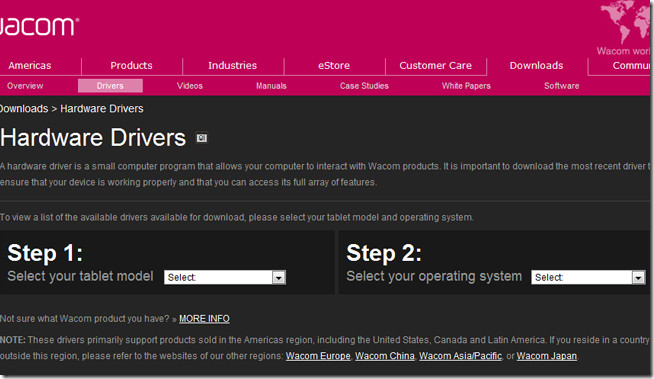Click the Step 1: heading

pyautogui.click(x=45, y=253)
